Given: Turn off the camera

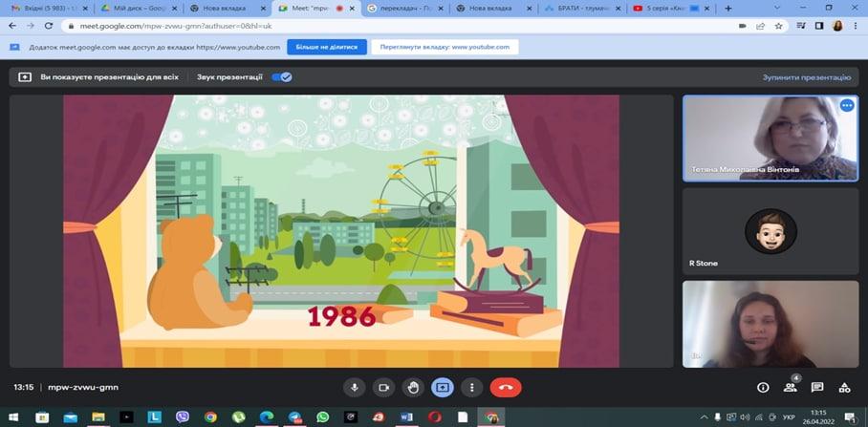Looking at the screenshot, I should pyautogui.click(x=383, y=388).
